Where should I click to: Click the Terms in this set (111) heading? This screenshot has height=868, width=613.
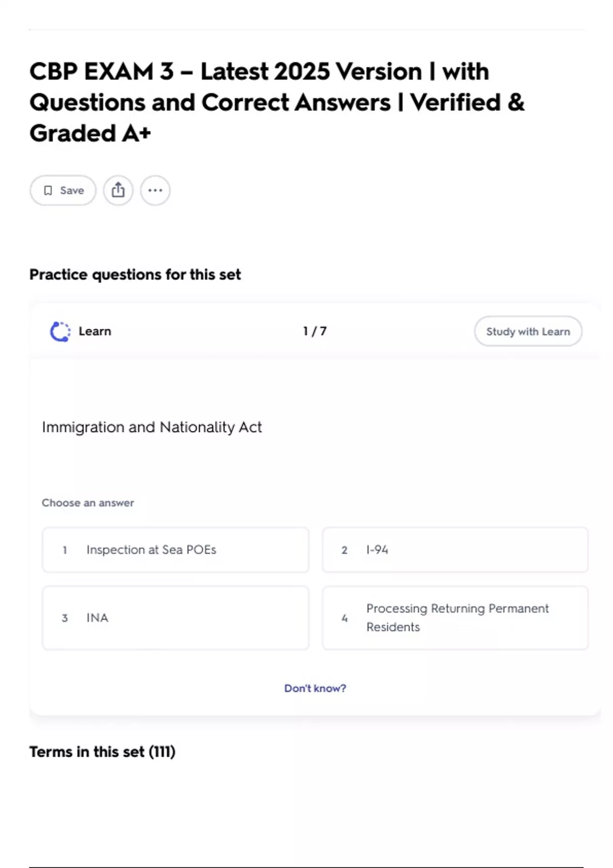pyautogui.click(x=102, y=752)
